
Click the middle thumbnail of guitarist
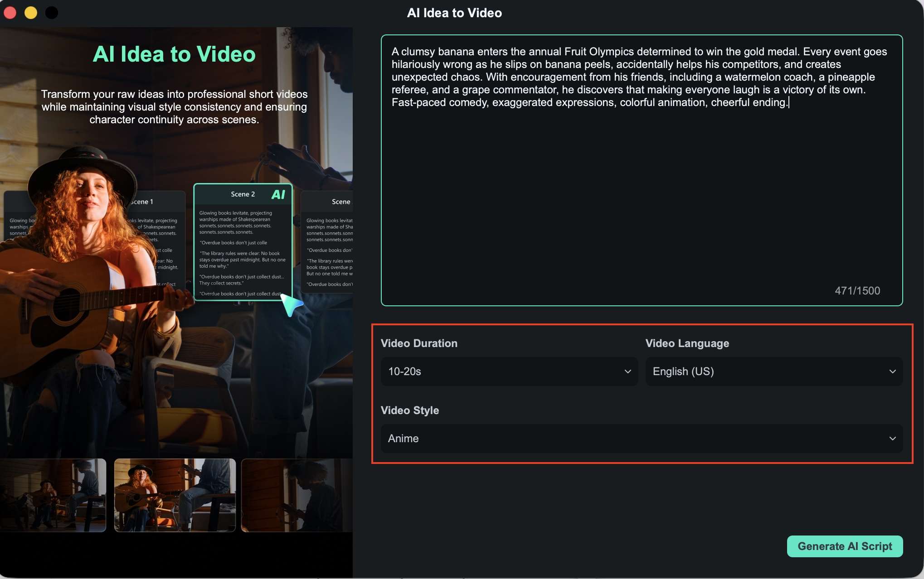175,495
